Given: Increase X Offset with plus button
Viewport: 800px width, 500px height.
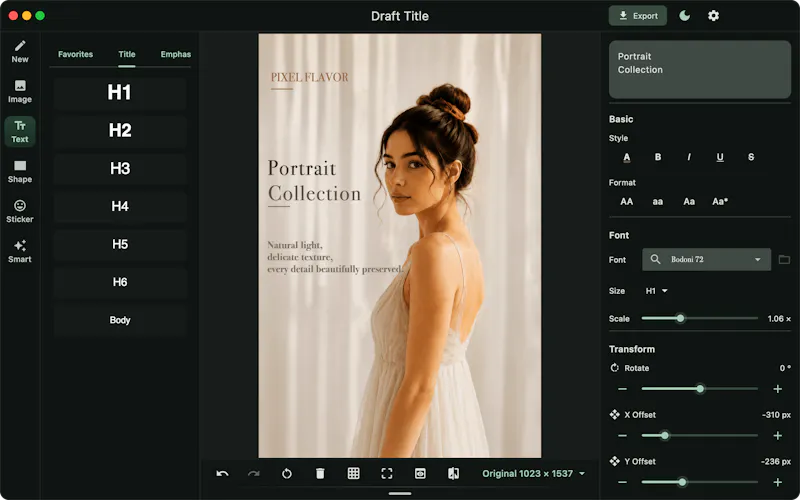Looking at the screenshot, I should (778, 436).
